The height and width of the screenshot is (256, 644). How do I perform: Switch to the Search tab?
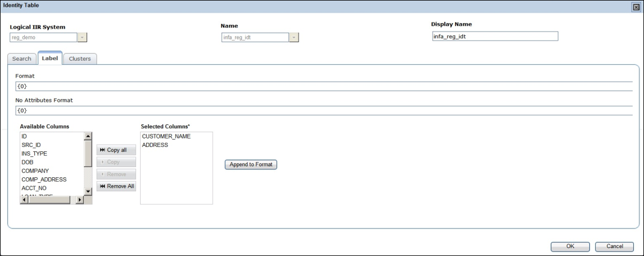point(22,59)
